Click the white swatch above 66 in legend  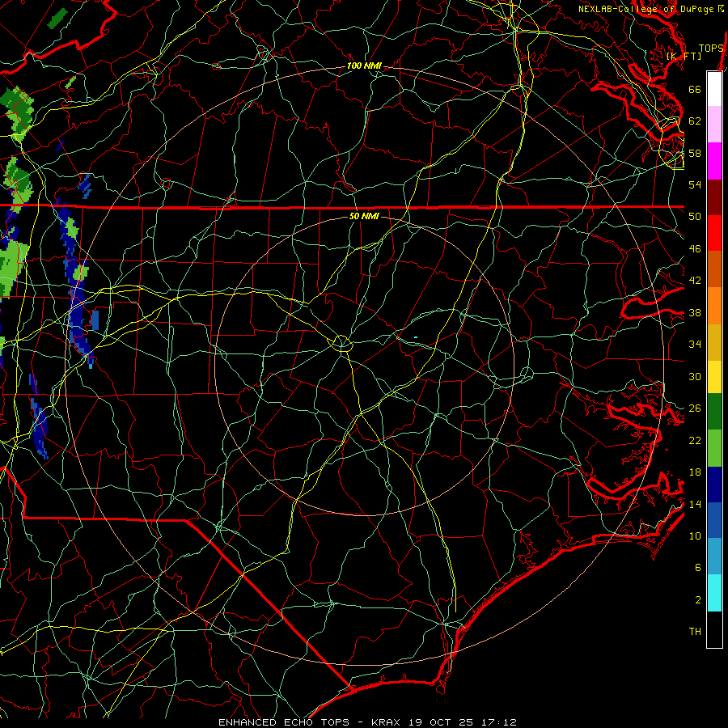pos(714,89)
